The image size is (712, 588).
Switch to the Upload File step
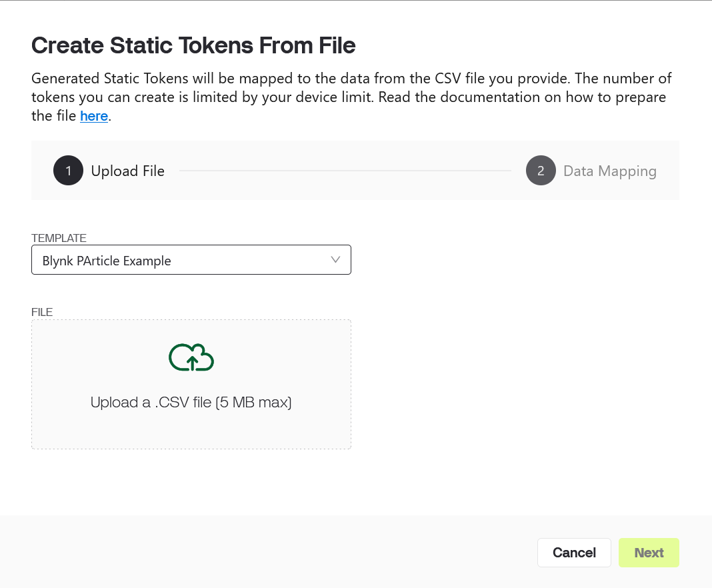pos(127,171)
